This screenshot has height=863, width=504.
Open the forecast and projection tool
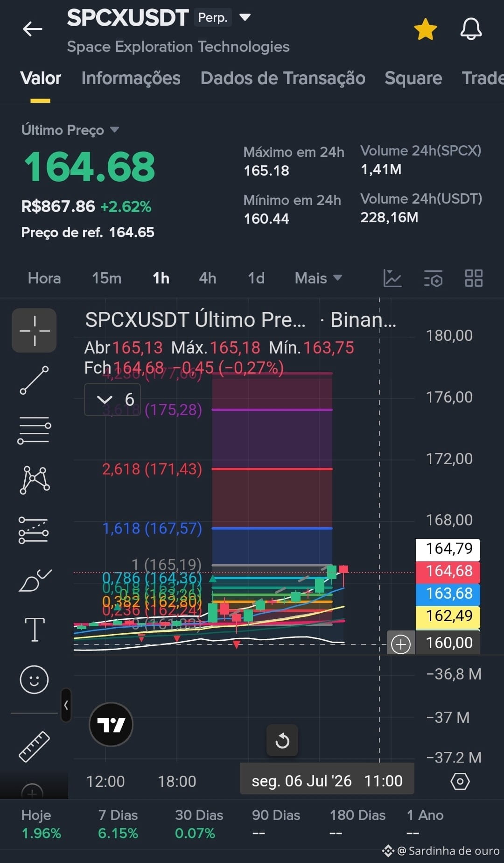[34, 530]
